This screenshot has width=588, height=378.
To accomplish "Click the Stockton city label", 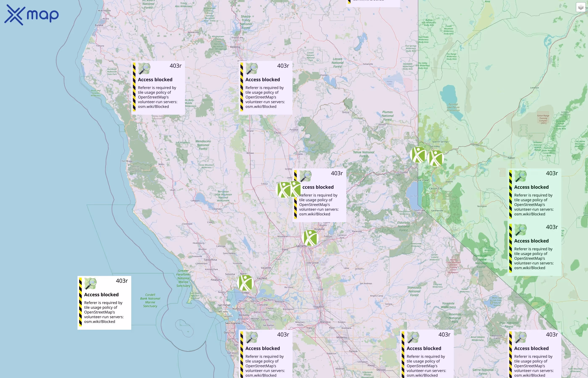I will 319,307.
